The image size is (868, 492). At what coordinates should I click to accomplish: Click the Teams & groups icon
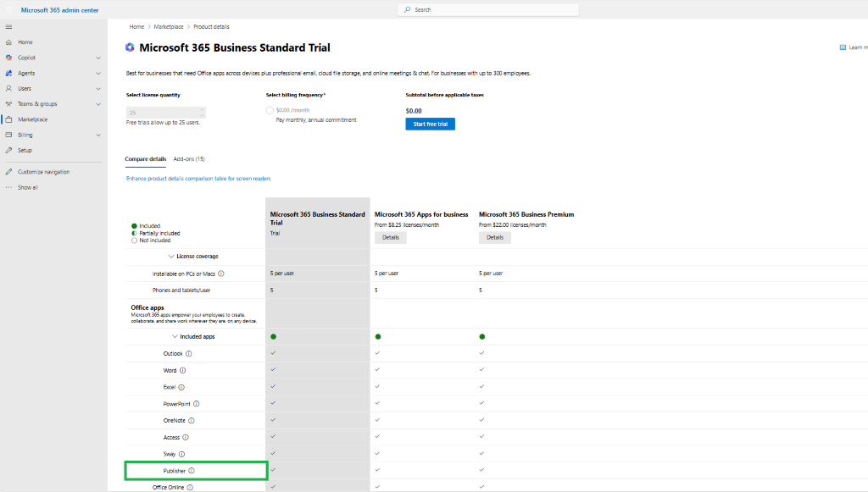[x=8, y=104]
